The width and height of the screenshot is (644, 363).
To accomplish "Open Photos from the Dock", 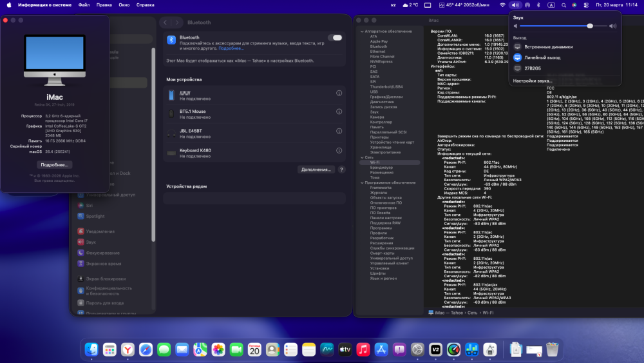I will pyautogui.click(x=218, y=349).
